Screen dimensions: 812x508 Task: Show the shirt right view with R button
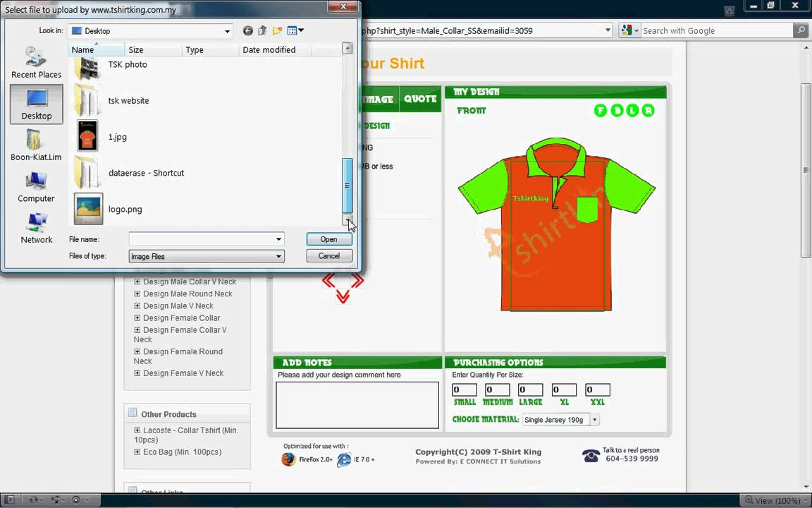click(x=648, y=110)
